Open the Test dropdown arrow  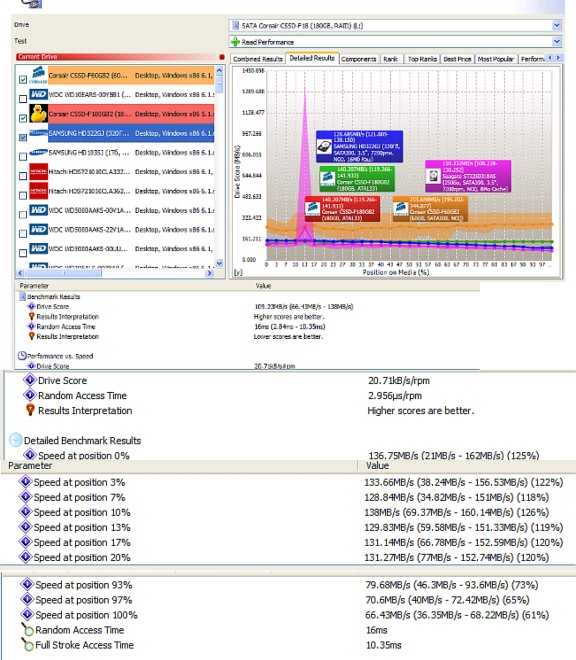point(557,41)
